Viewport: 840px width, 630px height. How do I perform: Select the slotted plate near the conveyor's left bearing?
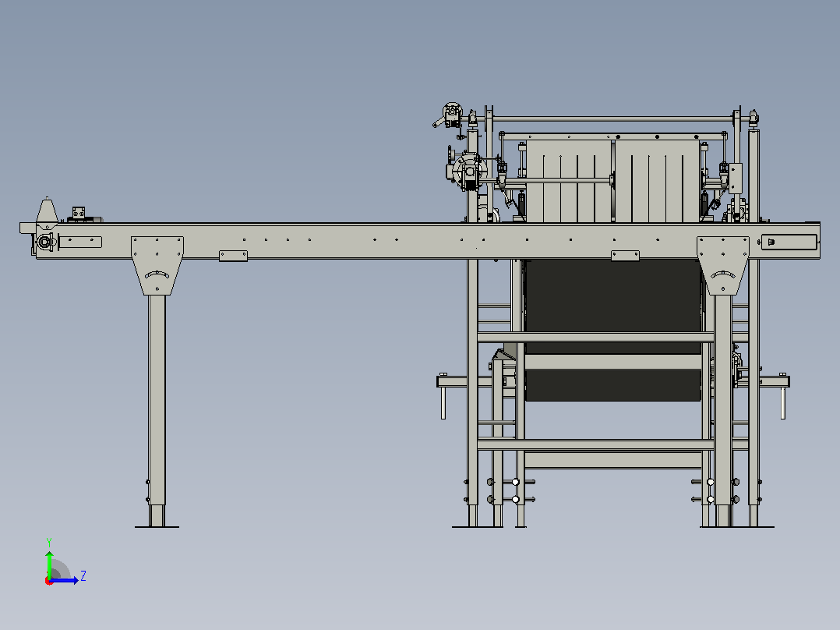[x=80, y=242]
